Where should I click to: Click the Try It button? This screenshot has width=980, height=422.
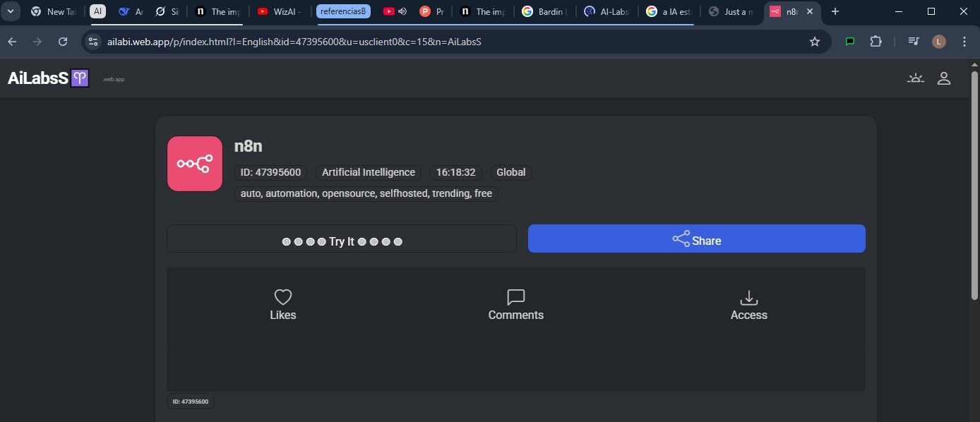(x=342, y=239)
